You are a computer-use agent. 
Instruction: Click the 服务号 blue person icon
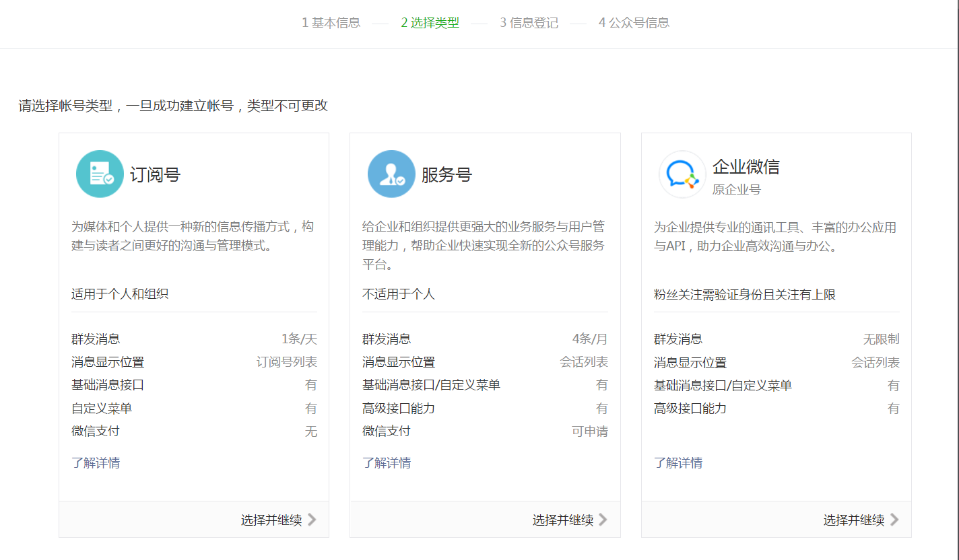pos(391,174)
